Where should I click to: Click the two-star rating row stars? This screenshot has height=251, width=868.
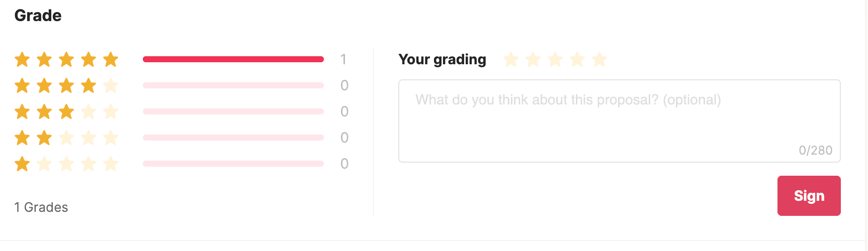(66, 138)
